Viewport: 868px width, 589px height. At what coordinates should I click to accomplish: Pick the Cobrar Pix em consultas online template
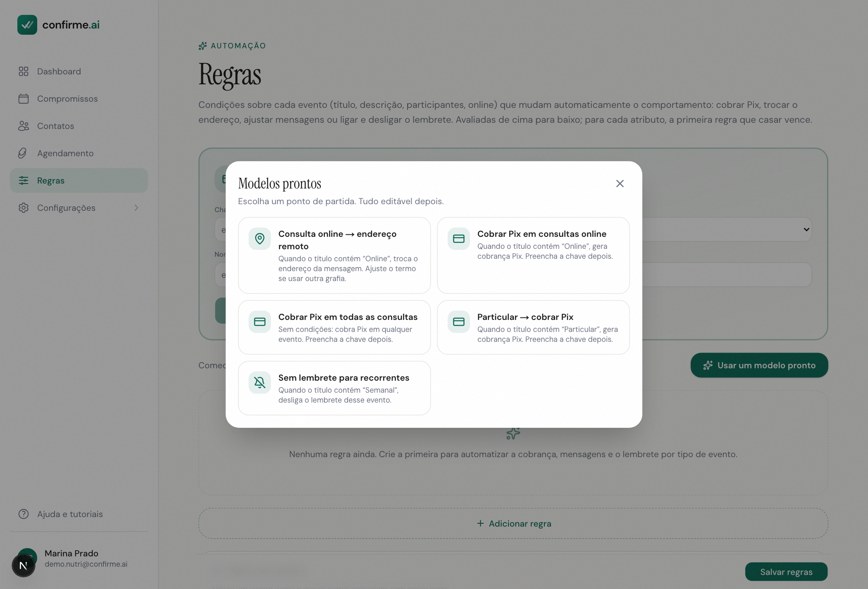point(533,255)
